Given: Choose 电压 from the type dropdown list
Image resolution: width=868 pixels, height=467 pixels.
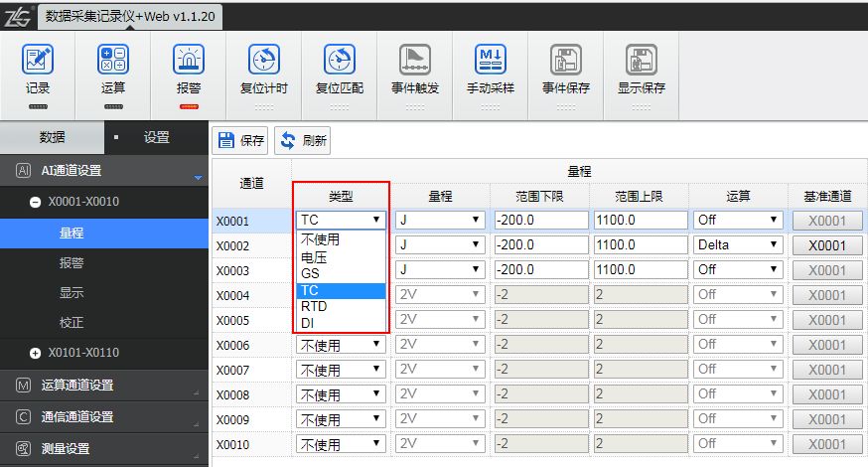Looking at the screenshot, I should (x=314, y=257).
